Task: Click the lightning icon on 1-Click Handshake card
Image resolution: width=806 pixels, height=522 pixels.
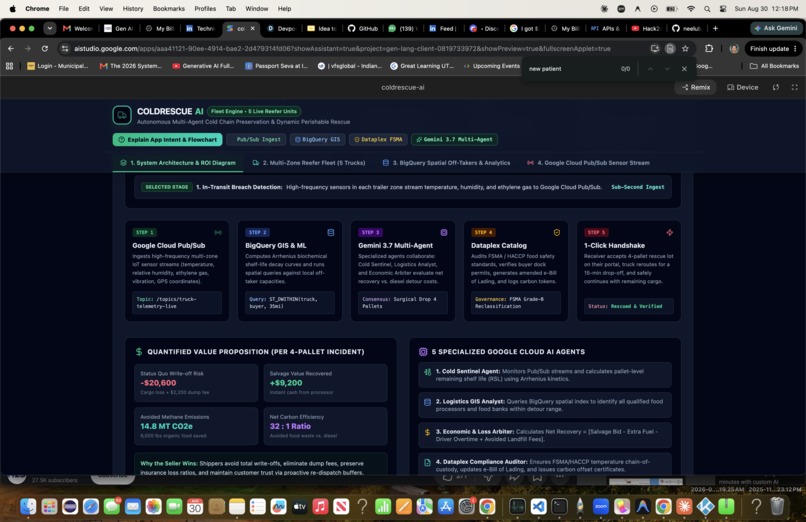Action: pyautogui.click(x=670, y=232)
